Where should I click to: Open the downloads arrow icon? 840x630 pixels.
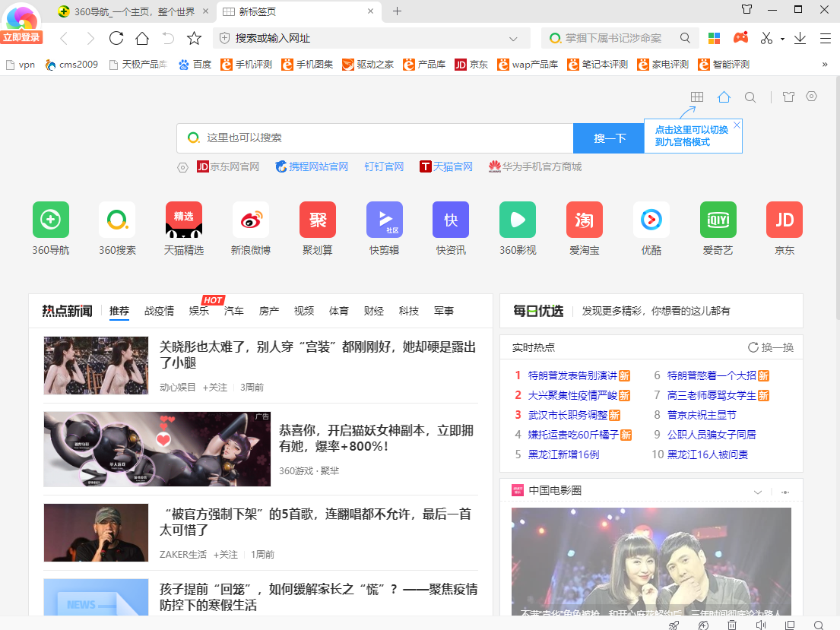coord(800,38)
